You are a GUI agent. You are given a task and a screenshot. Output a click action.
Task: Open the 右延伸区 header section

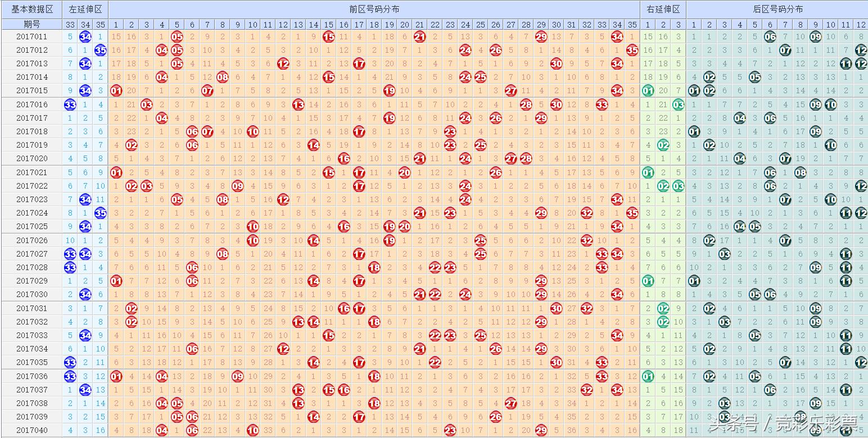pos(663,10)
